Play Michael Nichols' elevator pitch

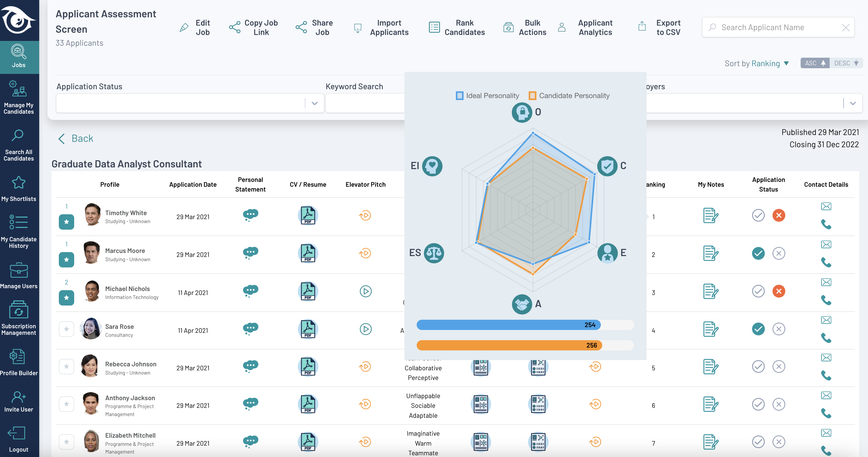[x=366, y=291]
